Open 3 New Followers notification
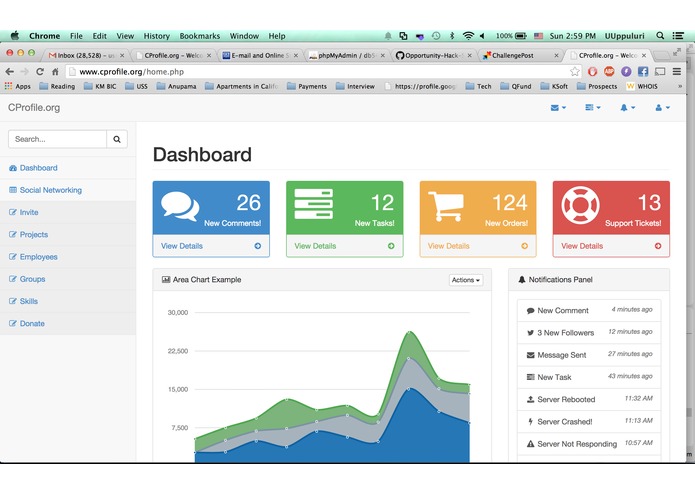This screenshot has width=695, height=494. (589, 333)
